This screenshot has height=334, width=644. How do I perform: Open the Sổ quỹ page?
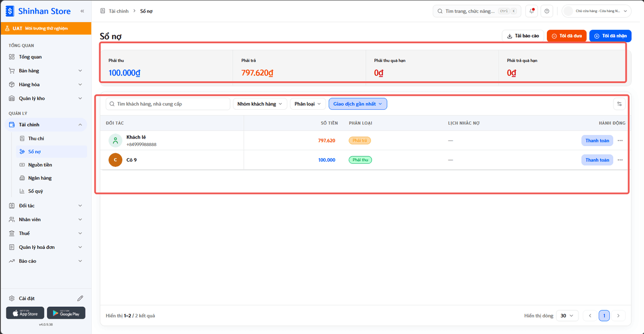(50, 191)
